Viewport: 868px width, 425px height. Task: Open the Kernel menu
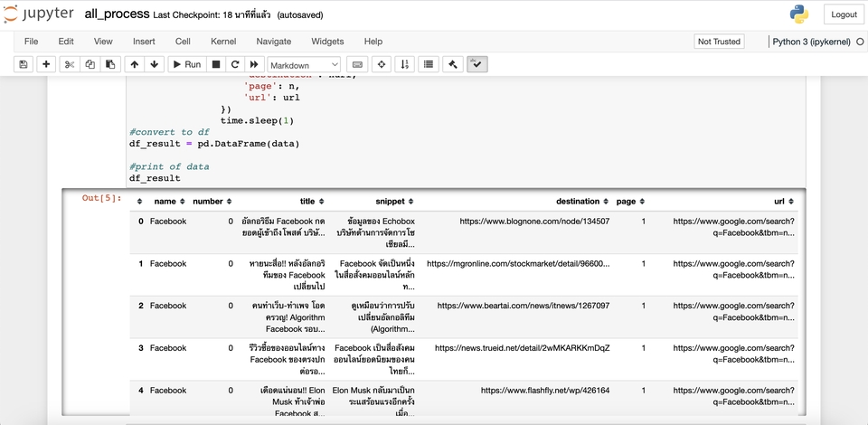point(223,42)
